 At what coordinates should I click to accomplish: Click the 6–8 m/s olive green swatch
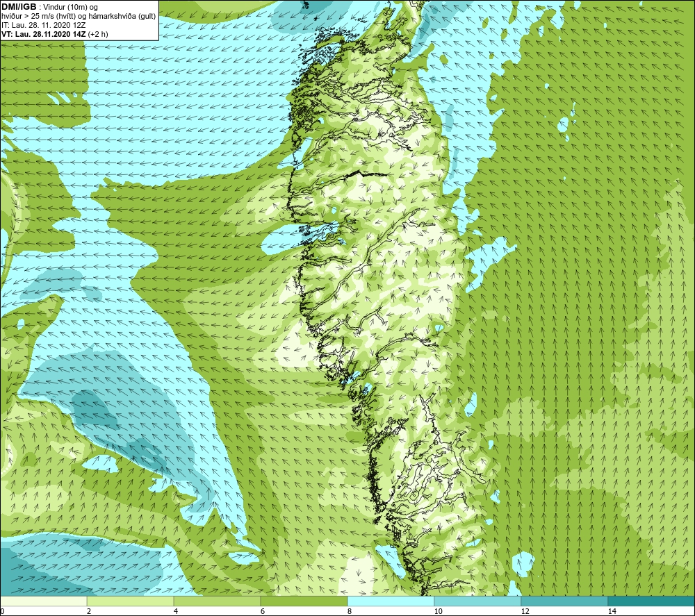pos(304,601)
